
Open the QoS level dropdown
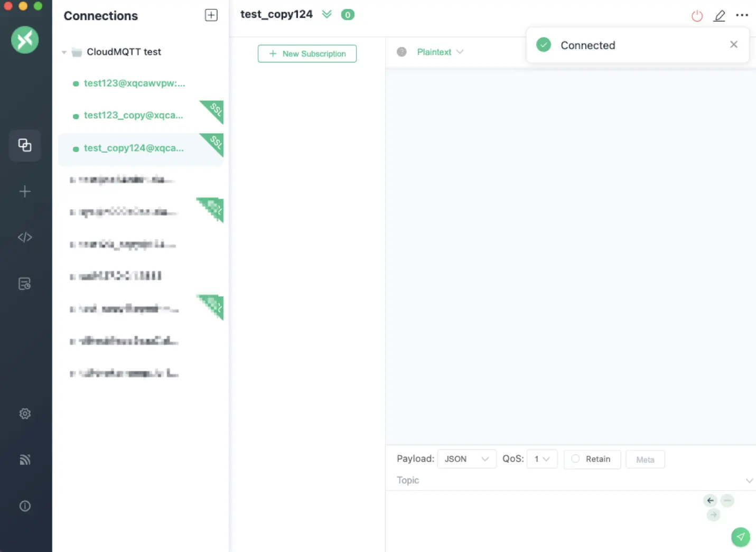pos(542,459)
